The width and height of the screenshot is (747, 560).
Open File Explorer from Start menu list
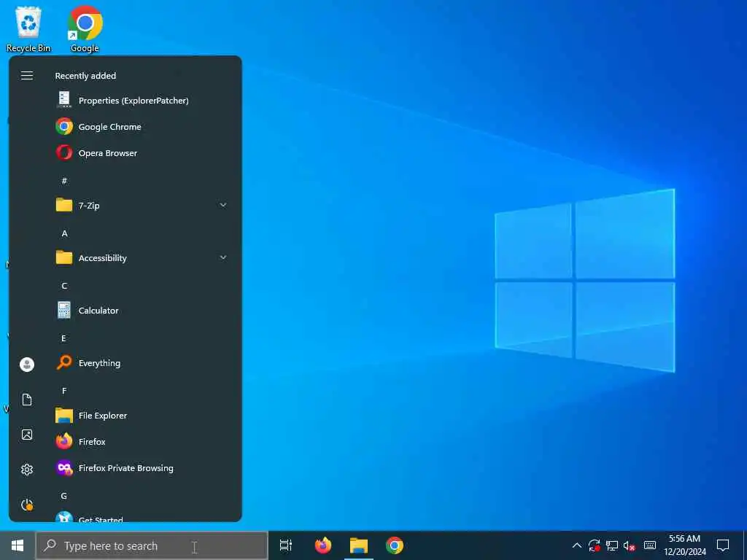[143, 415]
